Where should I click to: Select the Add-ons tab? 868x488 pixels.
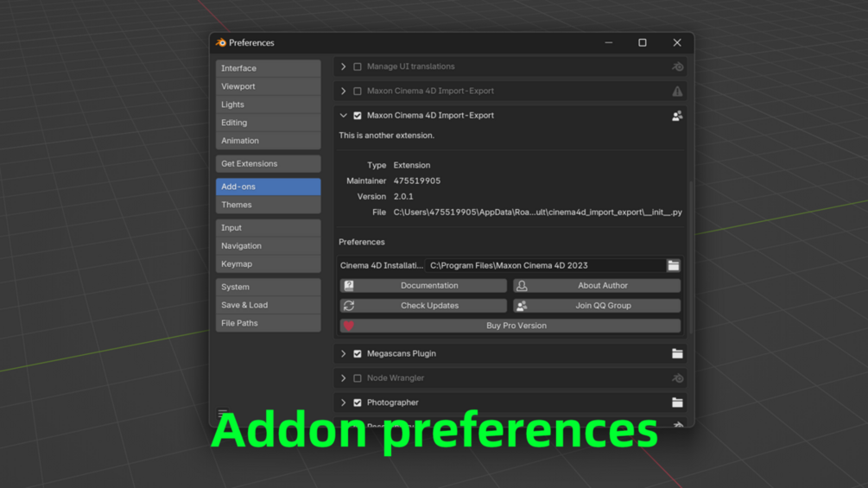click(x=268, y=187)
